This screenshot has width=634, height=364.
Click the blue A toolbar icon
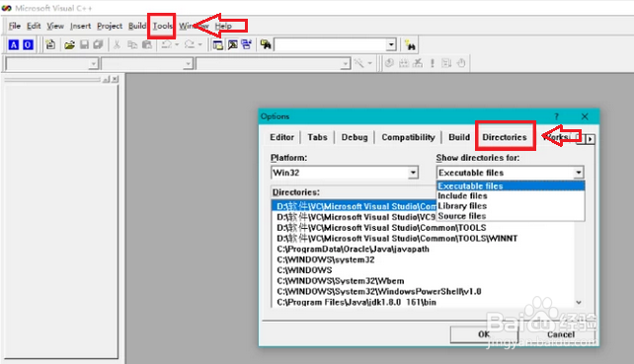14,44
